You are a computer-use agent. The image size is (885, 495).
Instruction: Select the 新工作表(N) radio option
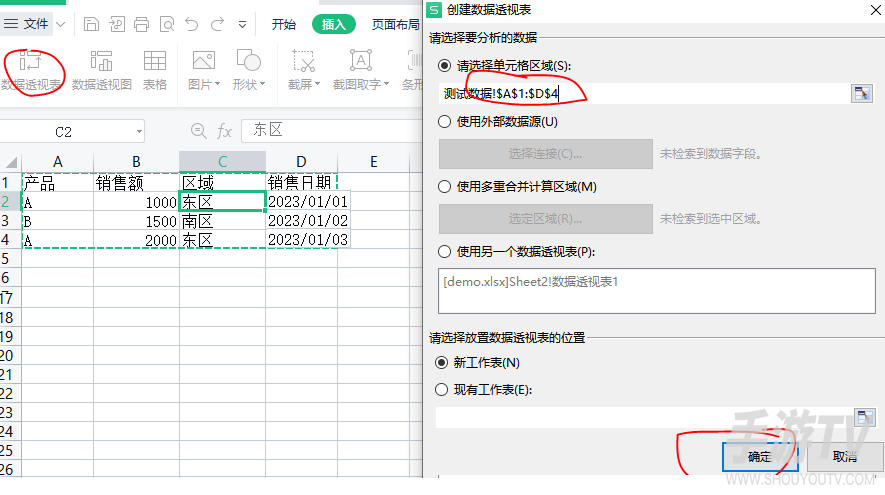[x=442, y=363]
